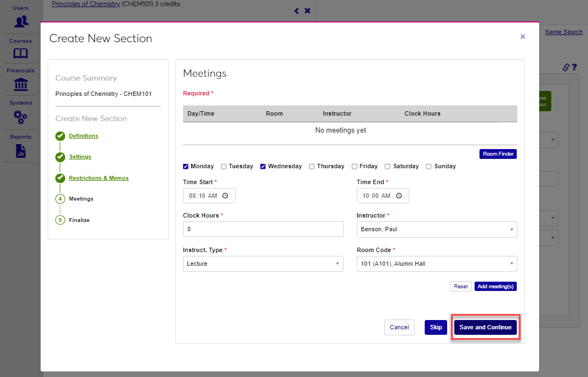Screen dimensions: 588x377
Task: Open the Systems gears icon
Action: (x=21, y=117)
